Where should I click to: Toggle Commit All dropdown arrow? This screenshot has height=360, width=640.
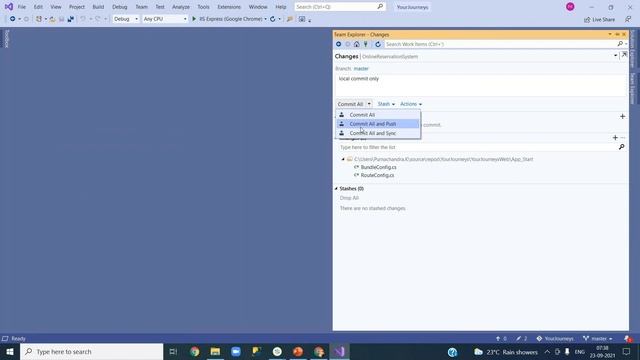click(369, 104)
